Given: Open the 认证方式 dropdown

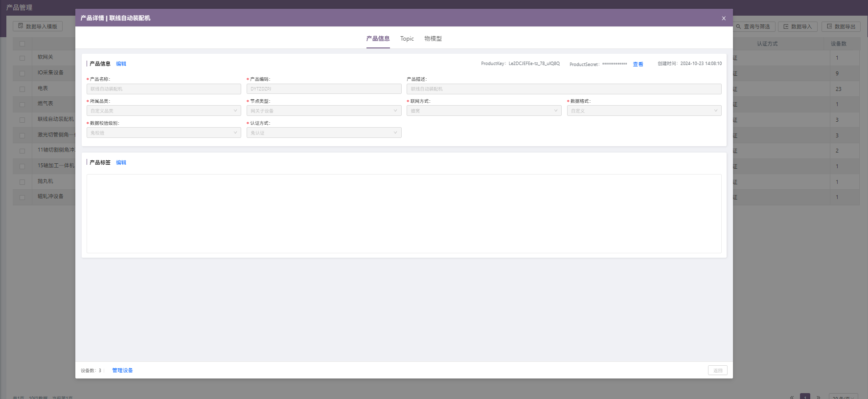Looking at the screenshot, I should 323,133.
